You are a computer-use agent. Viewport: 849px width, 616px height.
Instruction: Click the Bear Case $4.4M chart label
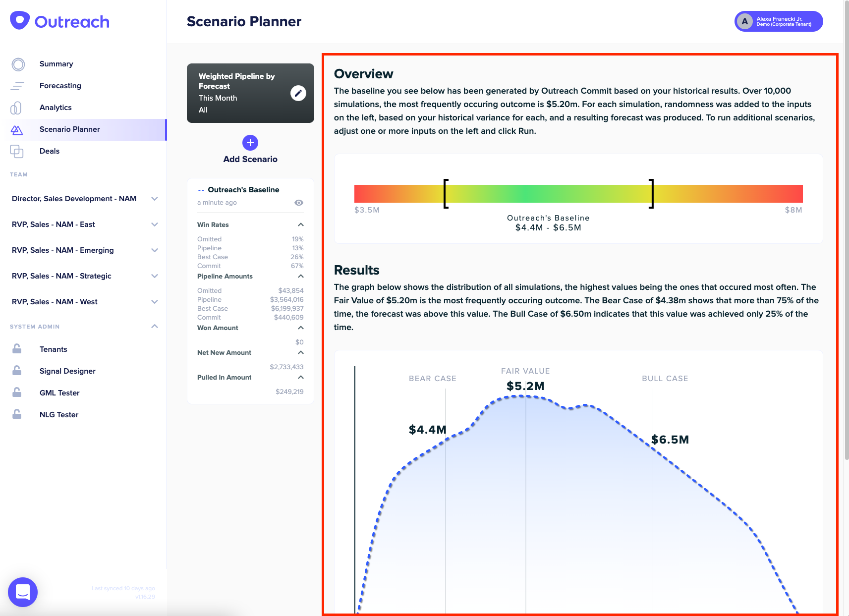[428, 430]
